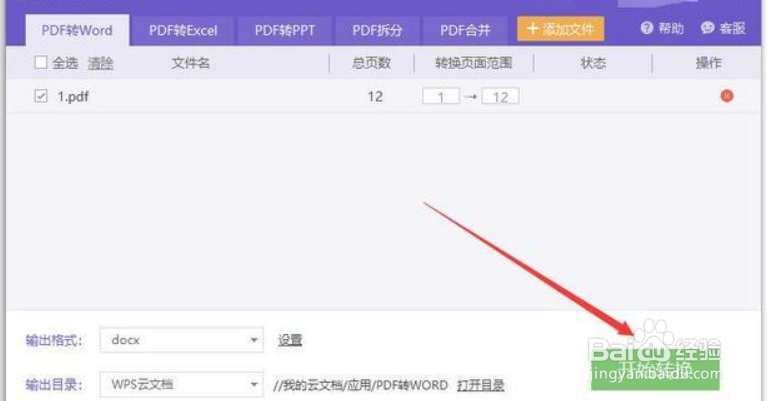Viewport: 767px width, 401px height.
Task: Switch to the PDF转Word tab
Action: (77, 30)
